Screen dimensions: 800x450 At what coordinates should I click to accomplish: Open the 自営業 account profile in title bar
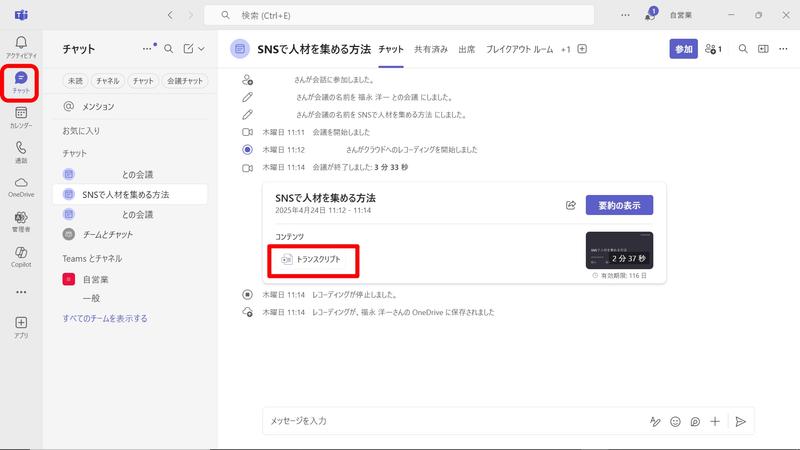click(x=681, y=15)
